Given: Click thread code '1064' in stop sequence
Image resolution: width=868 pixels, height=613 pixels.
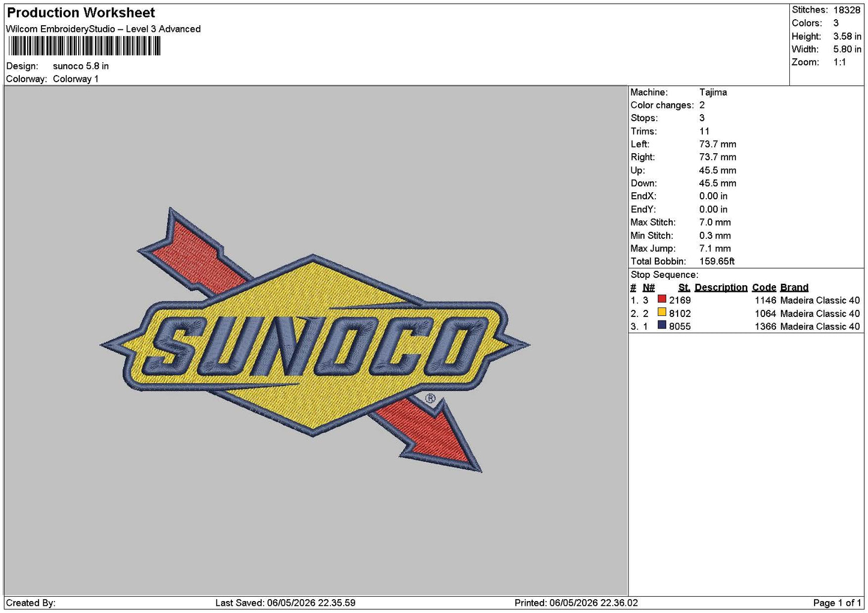Looking at the screenshot, I should click(x=766, y=313).
